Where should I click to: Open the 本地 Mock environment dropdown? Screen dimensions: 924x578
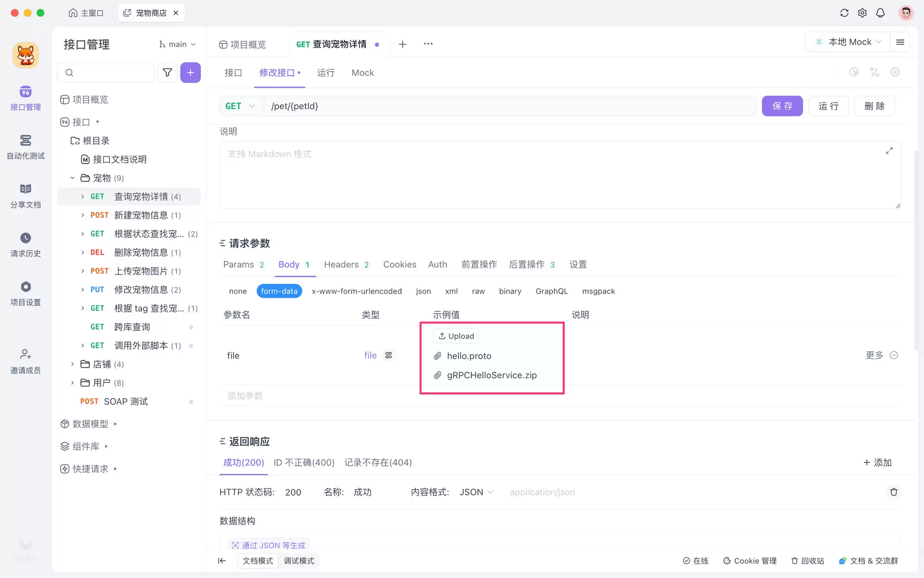(x=849, y=42)
